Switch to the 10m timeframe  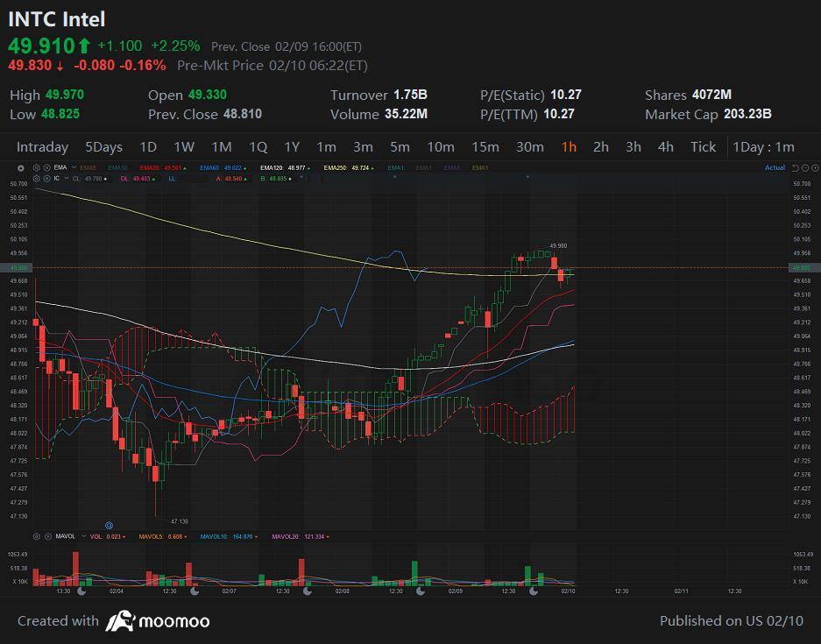tap(441, 147)
